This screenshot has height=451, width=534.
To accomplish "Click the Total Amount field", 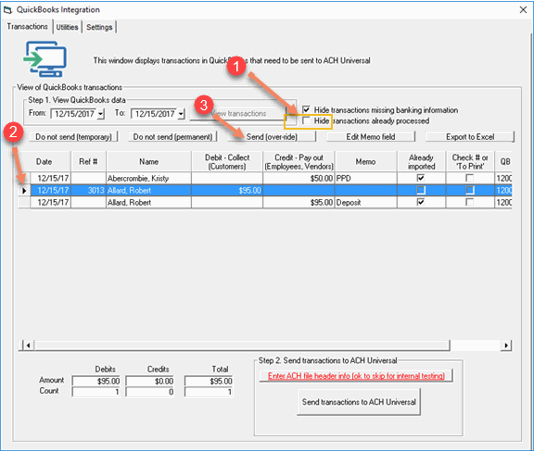I will coord(209,381).
